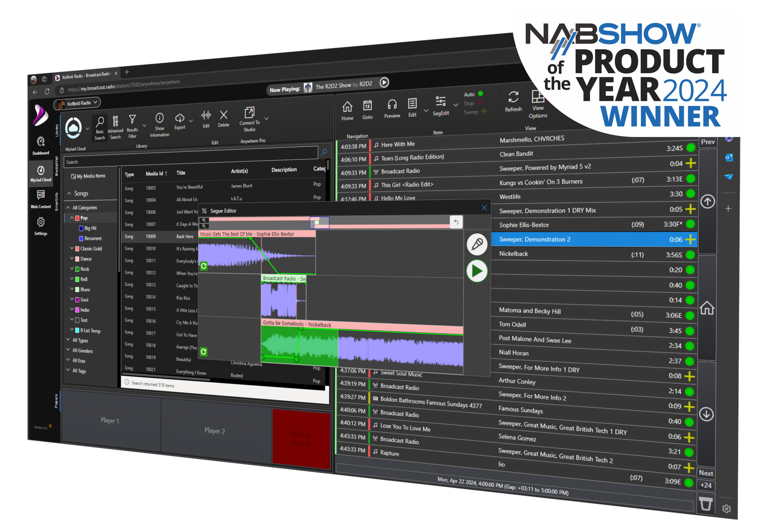This screenshot has width=769, height=532.
Task: Open the Basic Search tool
Action: pyautogui.click(x=100, y=128)
